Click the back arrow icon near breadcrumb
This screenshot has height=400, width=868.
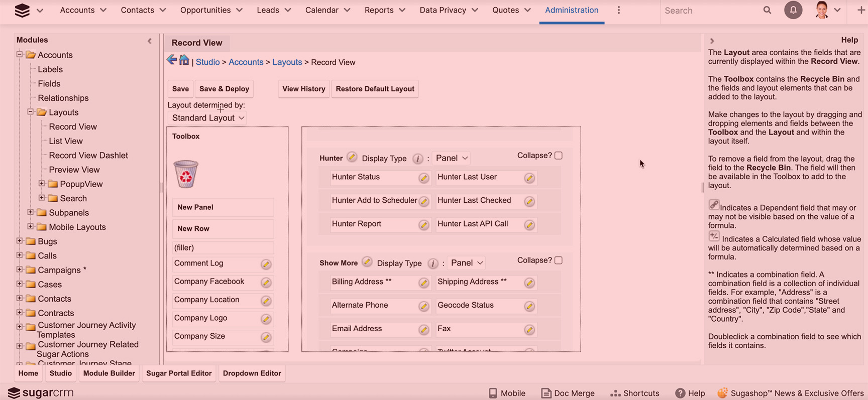coord(172,60)
